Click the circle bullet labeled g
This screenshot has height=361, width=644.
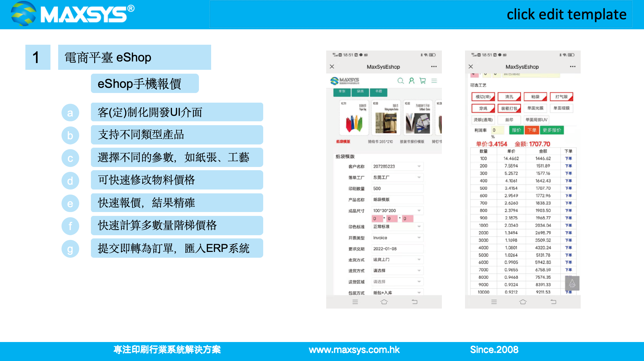(x=70, y=249)
